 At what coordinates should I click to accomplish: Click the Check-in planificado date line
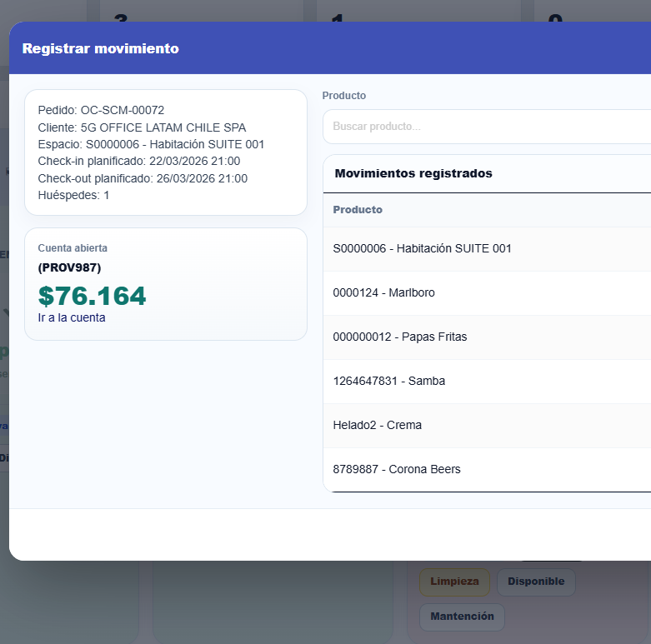[138, 161]
